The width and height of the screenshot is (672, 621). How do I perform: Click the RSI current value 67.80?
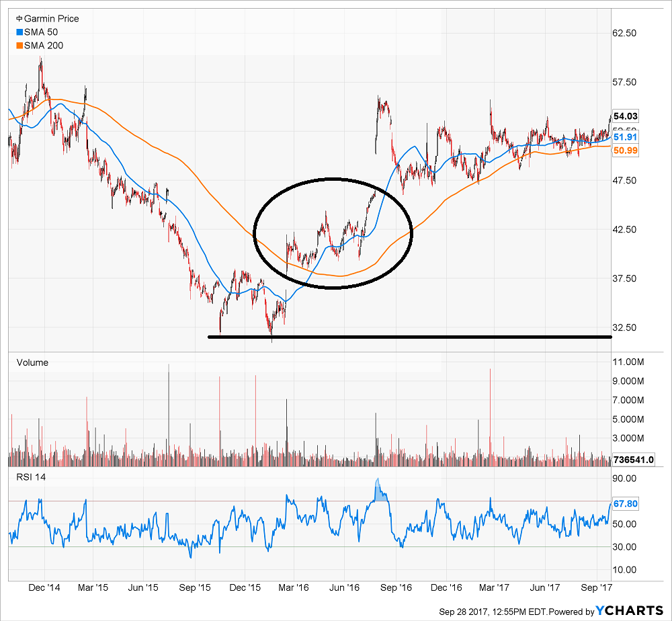click(x=625, y=503)
